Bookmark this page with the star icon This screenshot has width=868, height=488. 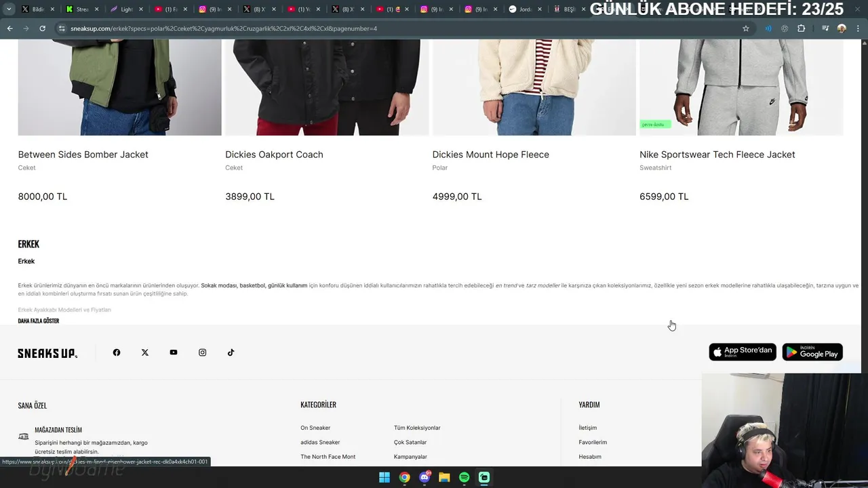pyautogui.click(x=746, y=28)
